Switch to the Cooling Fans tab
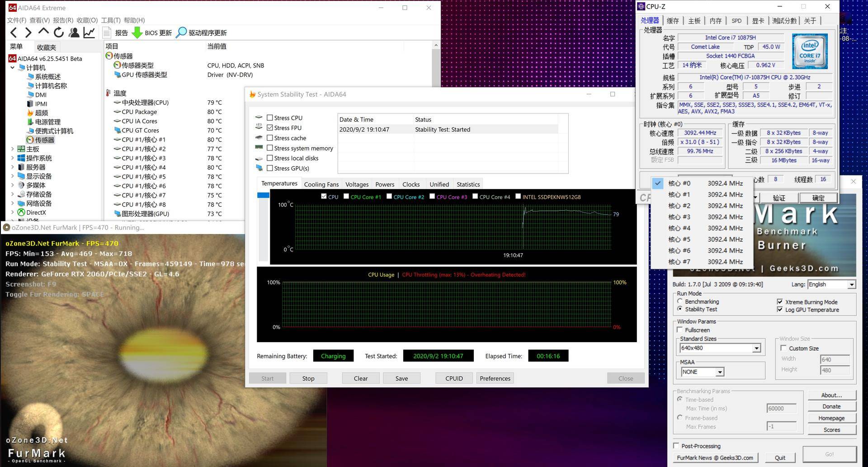Screen dimensions: 868x467 coord(321,184)
